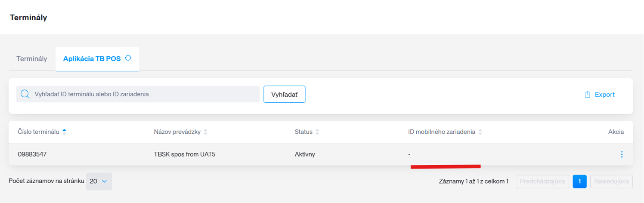Sort by Status column arrows
This screenshot has width=644, height=203.
317,132
